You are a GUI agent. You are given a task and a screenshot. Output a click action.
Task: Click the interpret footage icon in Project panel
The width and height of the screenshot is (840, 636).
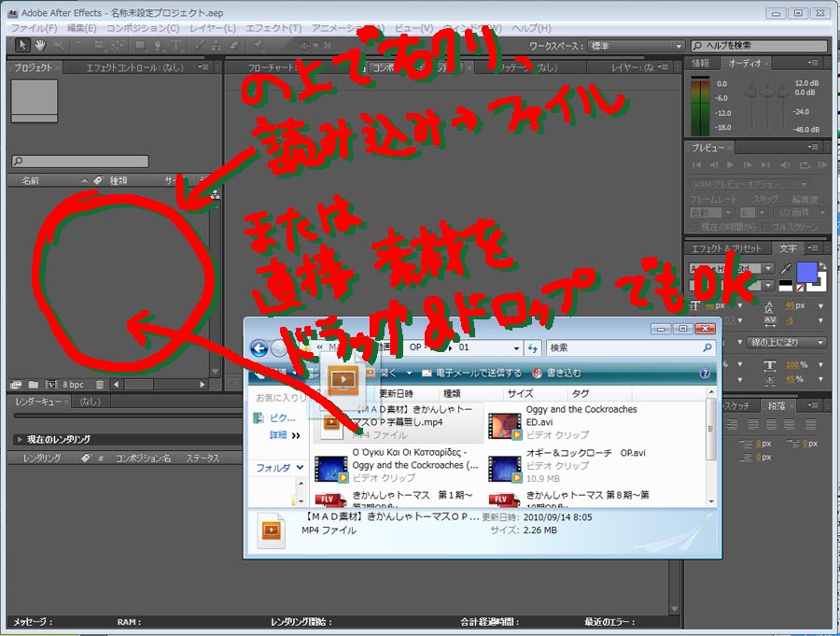pos(16,385)
